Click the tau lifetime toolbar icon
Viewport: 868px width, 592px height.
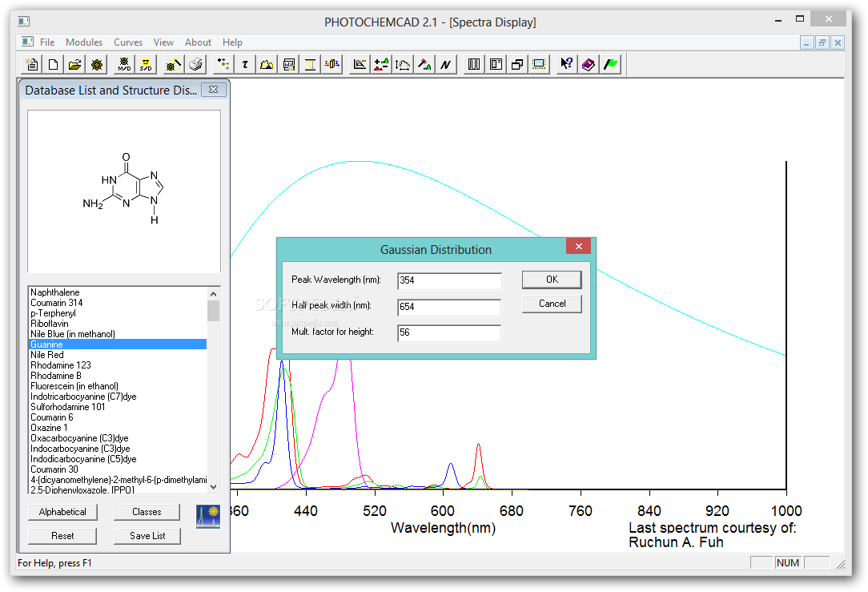[x=245, y=65]
